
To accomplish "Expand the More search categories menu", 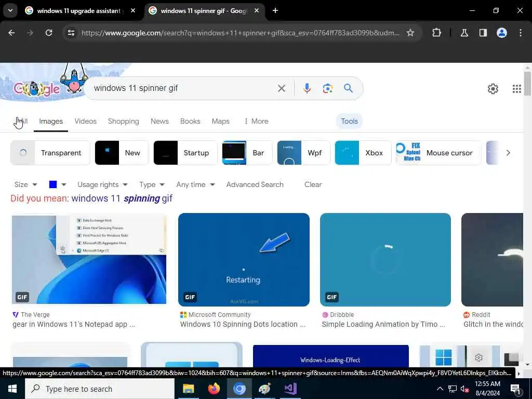I will click(x=256, y=121).
